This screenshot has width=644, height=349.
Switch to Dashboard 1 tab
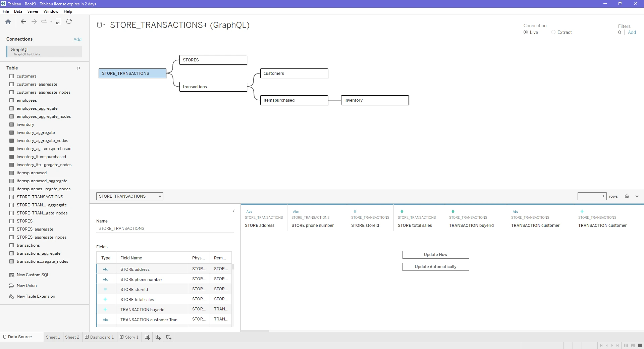pyautogui.click(x=99, y=337)
